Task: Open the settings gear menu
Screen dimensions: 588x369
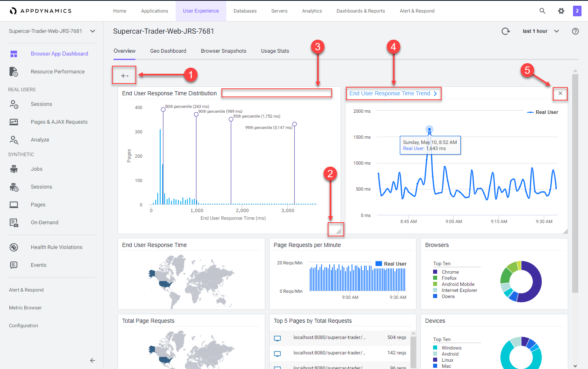Action: pos(561,11)
